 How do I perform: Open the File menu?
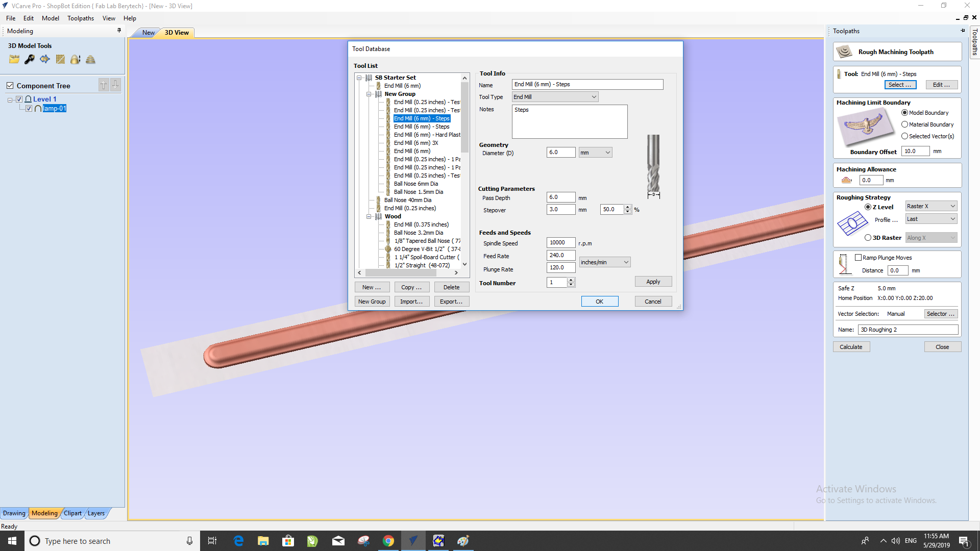pos(11,18)
